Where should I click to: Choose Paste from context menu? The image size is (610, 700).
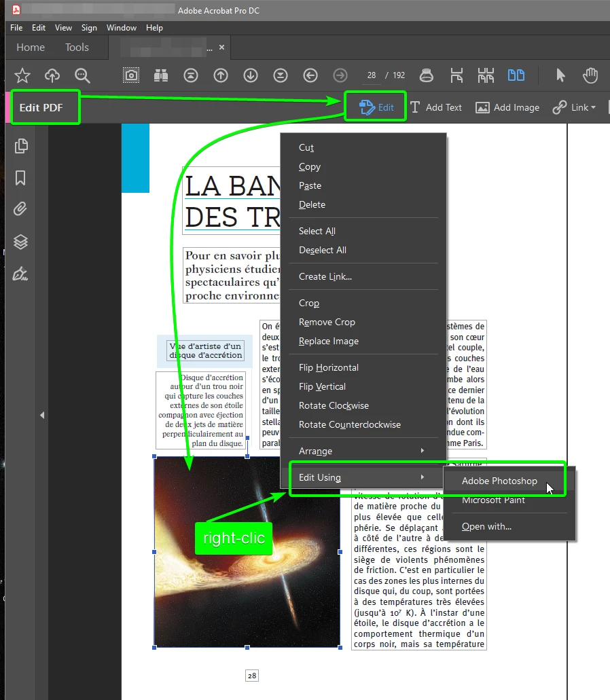point(363,186)
